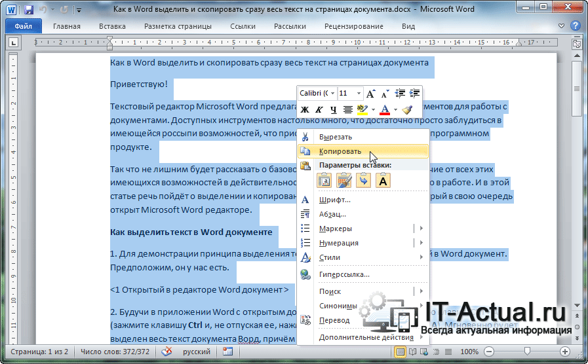Switch to Вставка ribbon tab

112,26
